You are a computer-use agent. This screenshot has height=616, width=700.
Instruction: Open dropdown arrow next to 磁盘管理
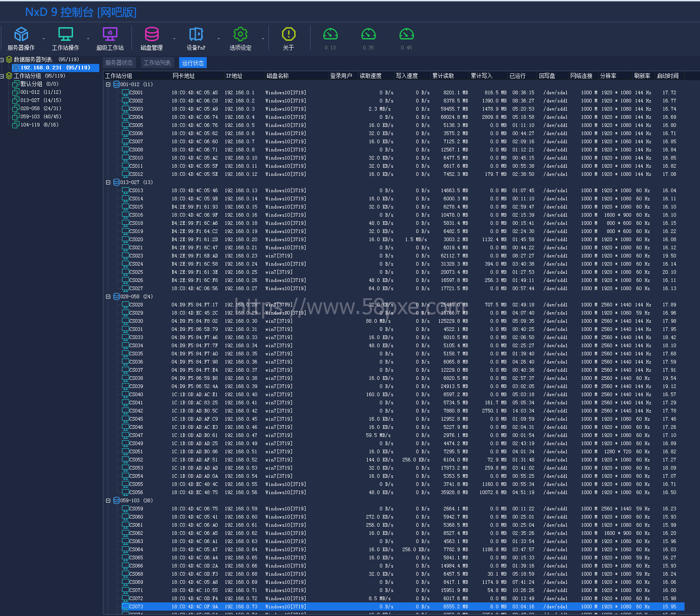coord(174,39)
